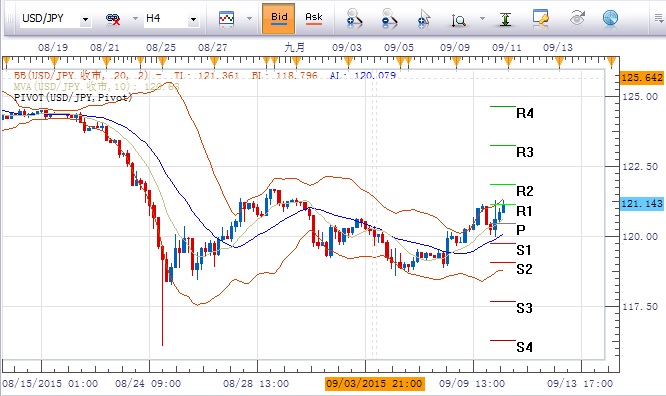Click the toolbar grip handle at left
666x396 pixels.
click(x=10, y=19)
